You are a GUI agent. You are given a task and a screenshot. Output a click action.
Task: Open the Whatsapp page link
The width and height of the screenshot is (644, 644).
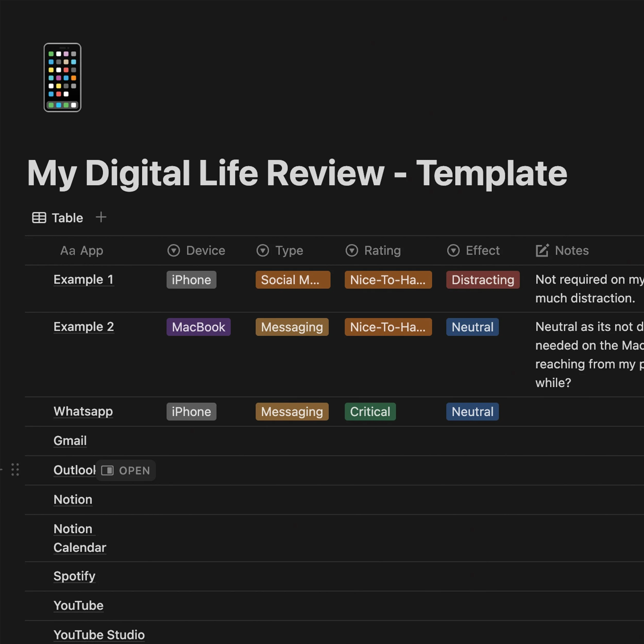coord(83,411)
